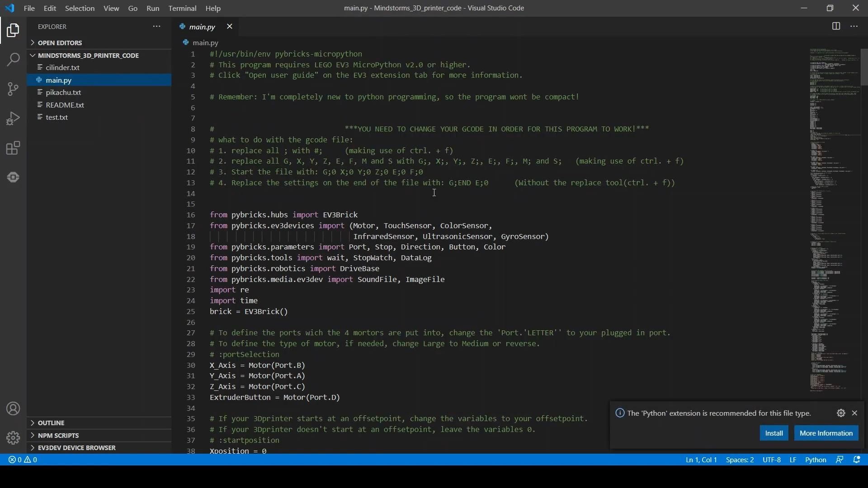Click the Accounts icon in activity bar
The height and width of the screenshot is (488, 868).
point(13,409)
